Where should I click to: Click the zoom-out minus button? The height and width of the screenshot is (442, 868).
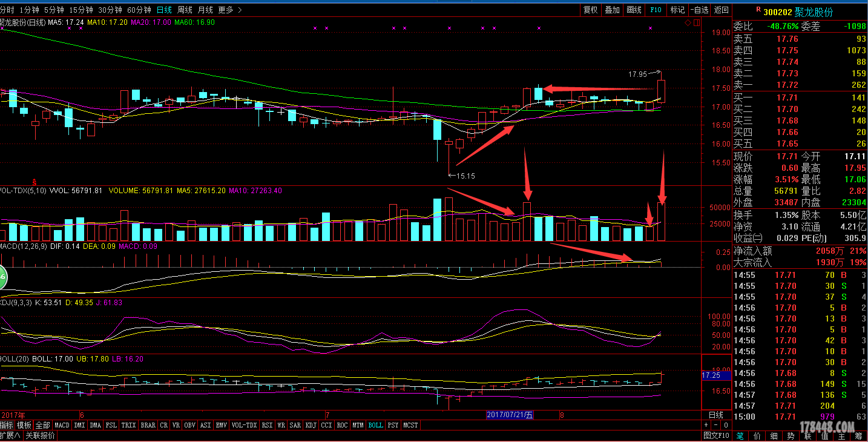(x=716, y=425)
